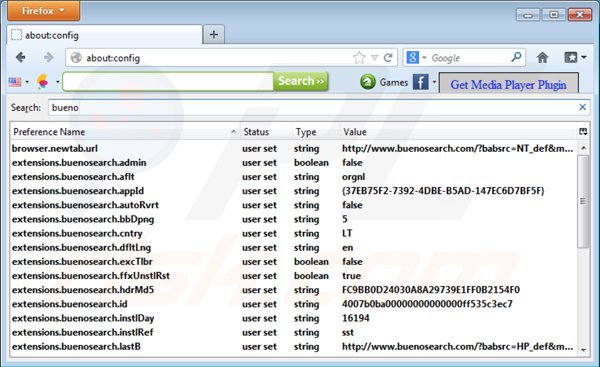Select extensions.buenosearch.ffxUnstlRst preference
The image size is (600, 367).
(293, 276)
